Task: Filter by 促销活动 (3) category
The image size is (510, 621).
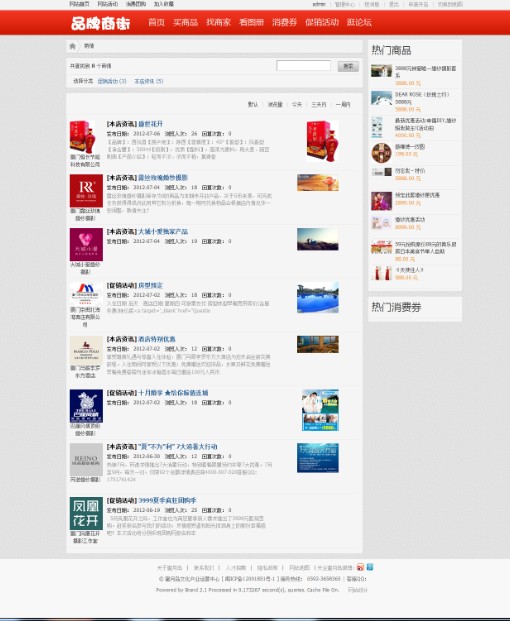Action: pos(112,81)
